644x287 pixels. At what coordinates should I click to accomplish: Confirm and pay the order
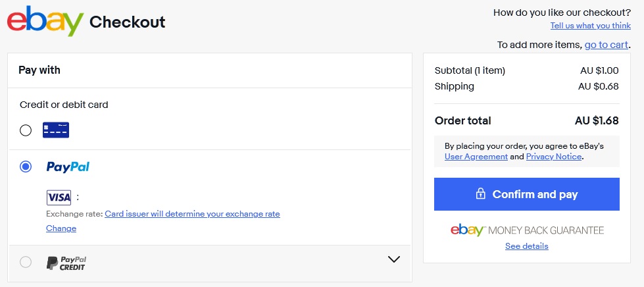point(526,194)
